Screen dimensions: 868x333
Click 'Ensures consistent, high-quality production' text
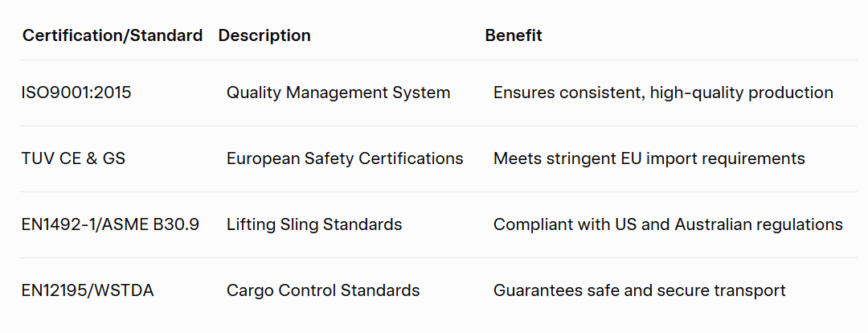(663, 92)
